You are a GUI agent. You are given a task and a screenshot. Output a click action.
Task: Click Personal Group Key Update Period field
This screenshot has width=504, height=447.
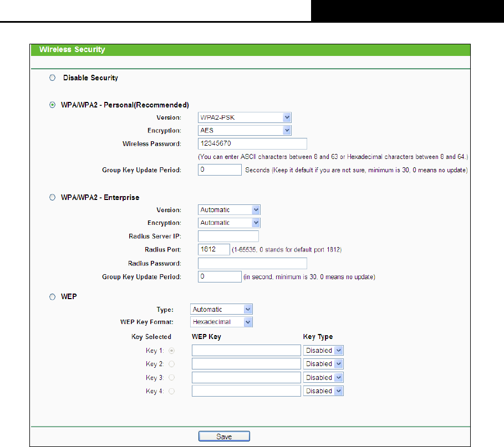pyautogui.click(x=220, y=169)
